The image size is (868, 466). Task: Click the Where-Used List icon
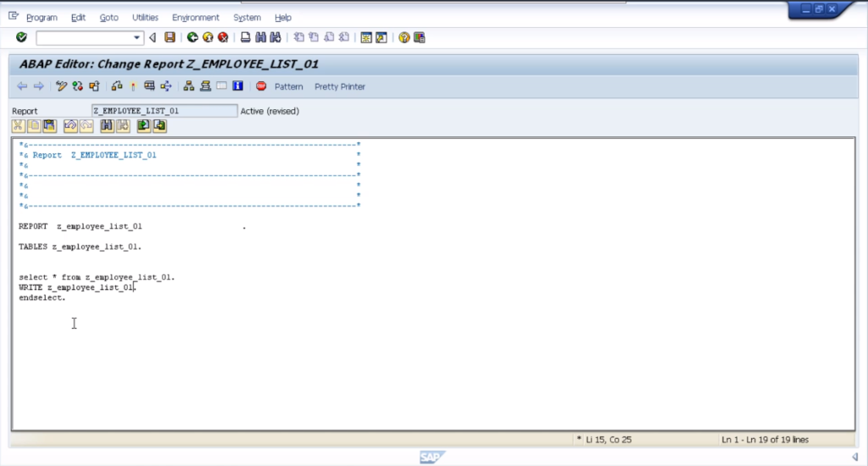click(166, 86)
